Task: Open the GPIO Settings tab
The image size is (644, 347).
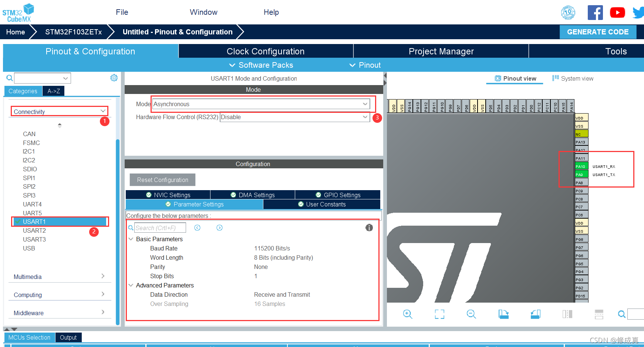Action: (x=338, y=195)
